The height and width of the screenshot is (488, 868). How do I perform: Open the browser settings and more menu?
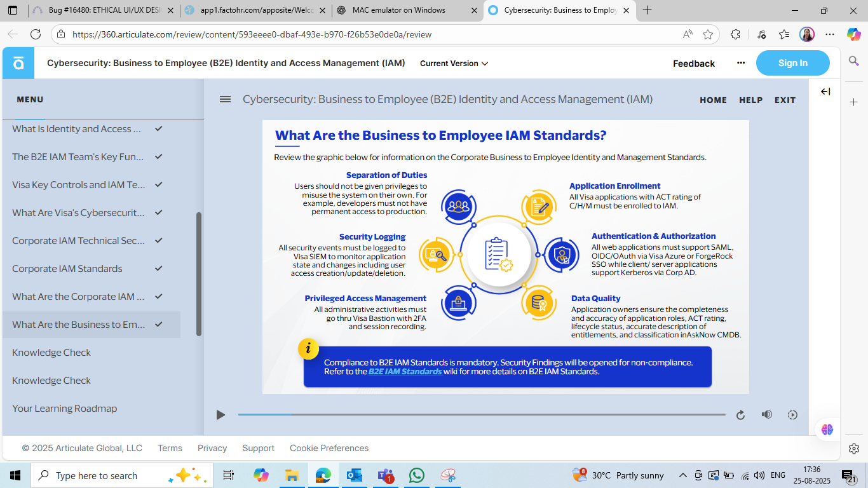click(830, 34)
